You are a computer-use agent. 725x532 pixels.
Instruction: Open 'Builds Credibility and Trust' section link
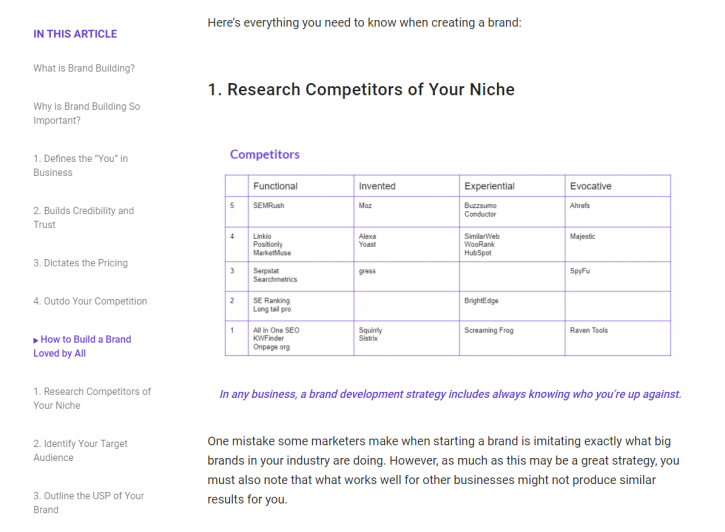tap(83, 218)
